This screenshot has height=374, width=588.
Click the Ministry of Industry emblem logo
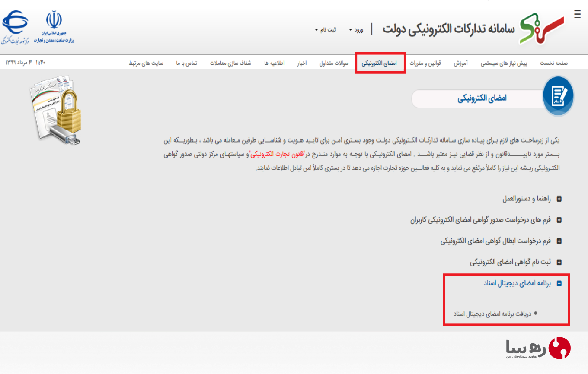tap(54, 27)
